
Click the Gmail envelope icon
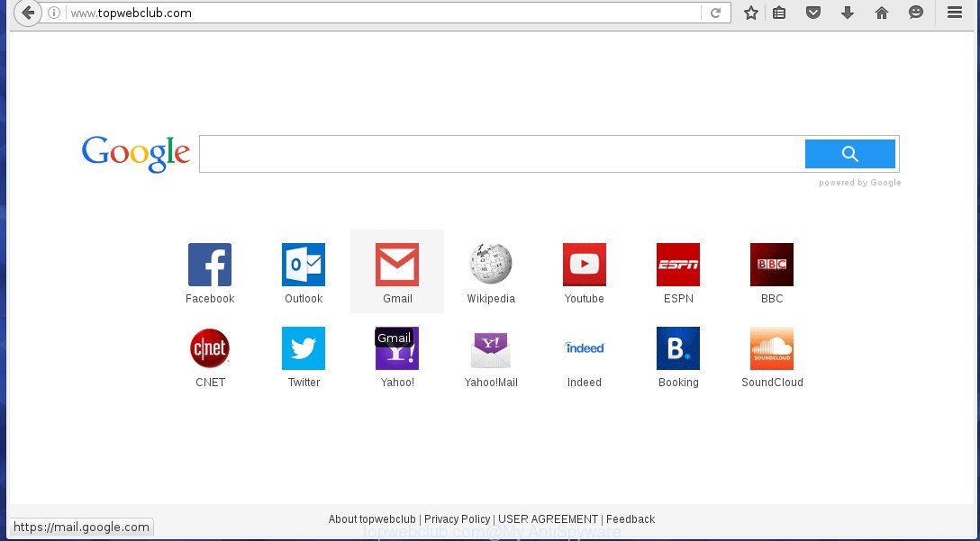397,265
